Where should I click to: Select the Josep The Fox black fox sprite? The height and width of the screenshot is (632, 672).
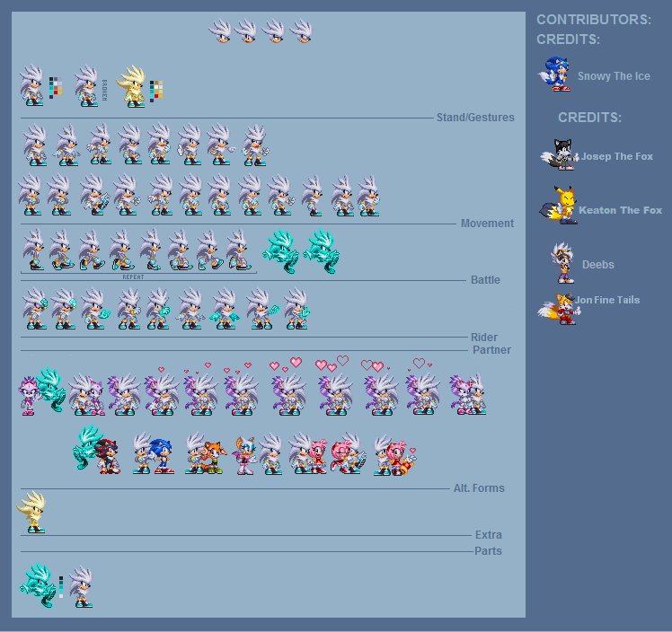tap(559, 154)
